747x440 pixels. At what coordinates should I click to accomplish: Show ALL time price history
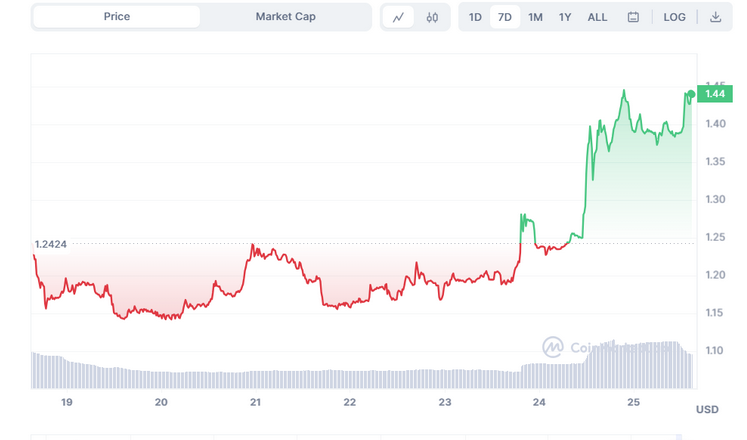597,17
